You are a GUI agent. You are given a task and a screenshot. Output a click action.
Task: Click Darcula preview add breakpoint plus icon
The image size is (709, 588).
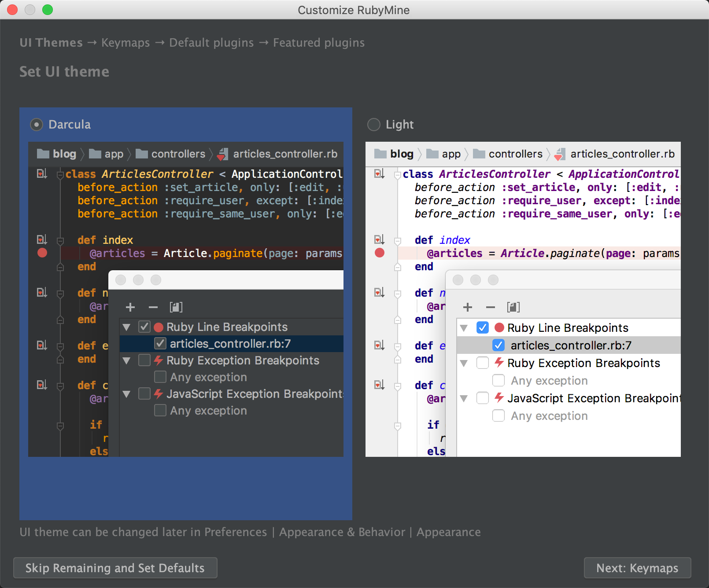130,307
